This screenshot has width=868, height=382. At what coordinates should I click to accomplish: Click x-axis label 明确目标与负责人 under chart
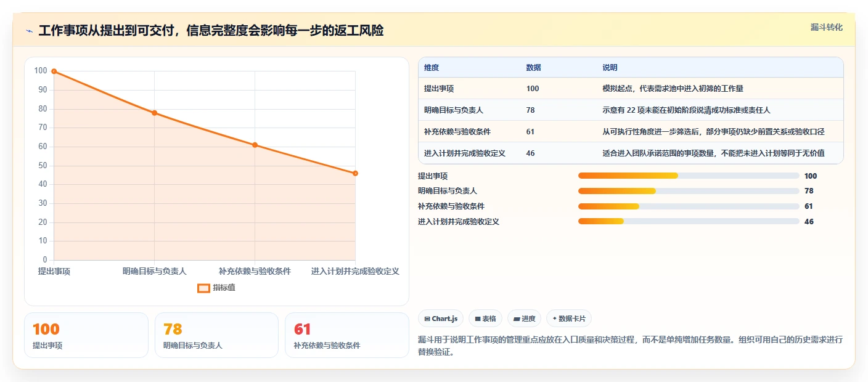click(x=154, y=271)
